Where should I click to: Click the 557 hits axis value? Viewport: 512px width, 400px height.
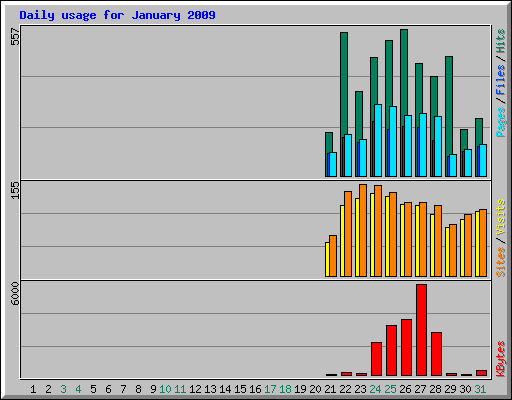click(x=15, y=36)
